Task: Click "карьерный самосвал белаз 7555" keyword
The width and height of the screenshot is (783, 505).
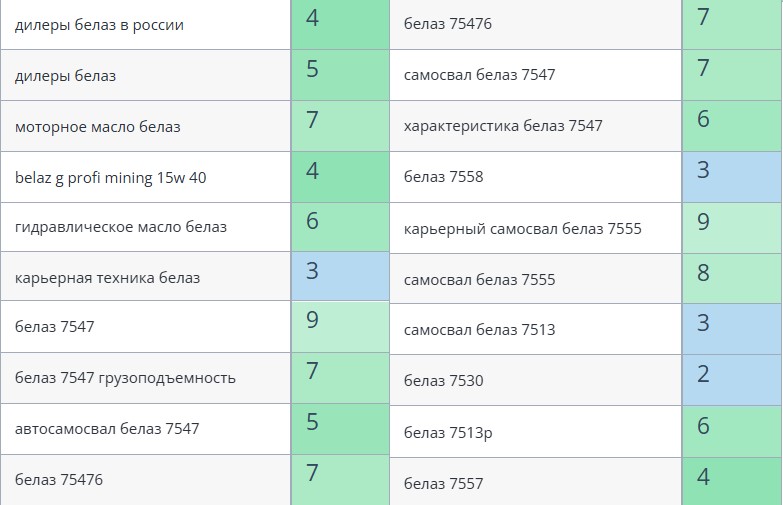Action: click(522, 229)
